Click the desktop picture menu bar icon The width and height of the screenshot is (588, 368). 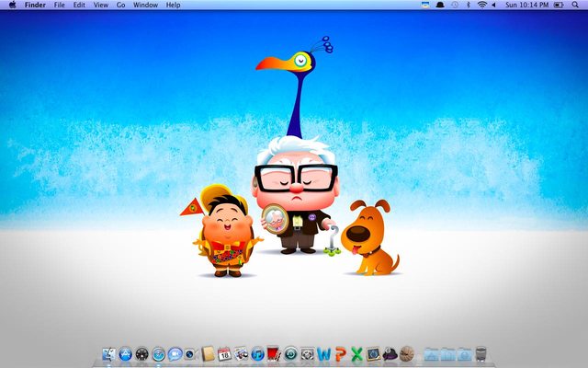click(425, 5)
